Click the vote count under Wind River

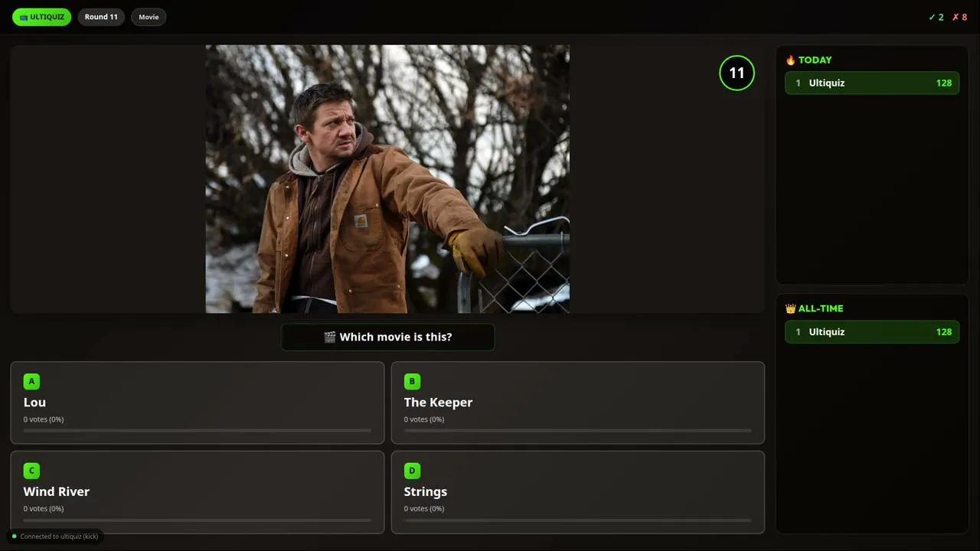point(44,509)
